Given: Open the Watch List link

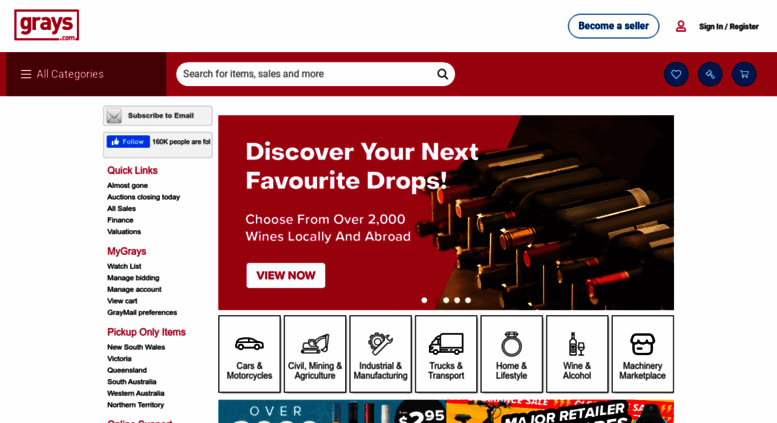Looking at the screenshot, I should click(x=124, y=266).
